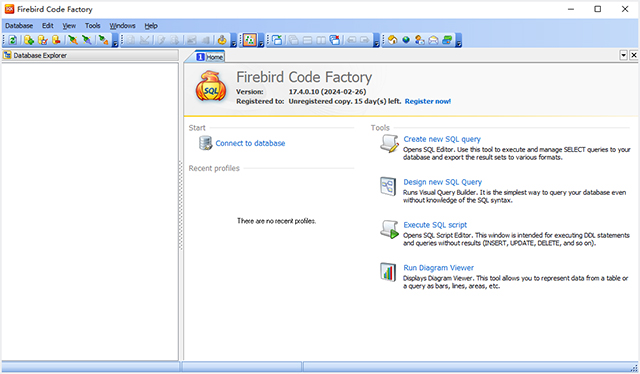Click the credit card purchase icon

coord(447,40)
